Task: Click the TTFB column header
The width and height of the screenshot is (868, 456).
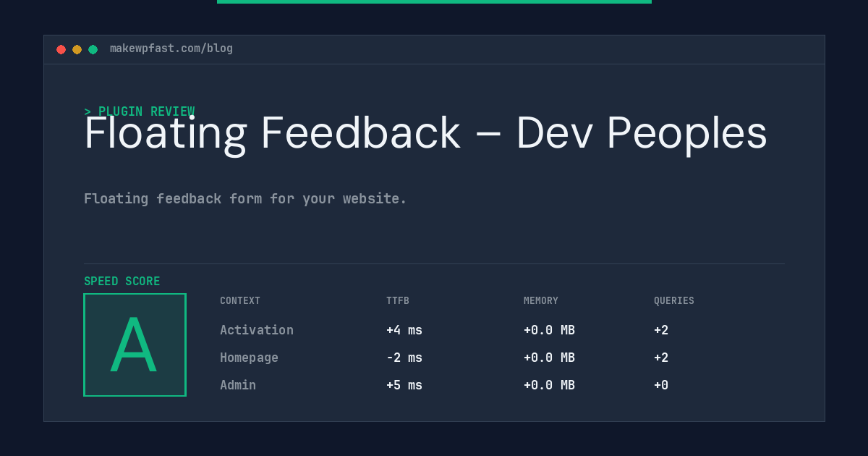Action: coord(398,301)
